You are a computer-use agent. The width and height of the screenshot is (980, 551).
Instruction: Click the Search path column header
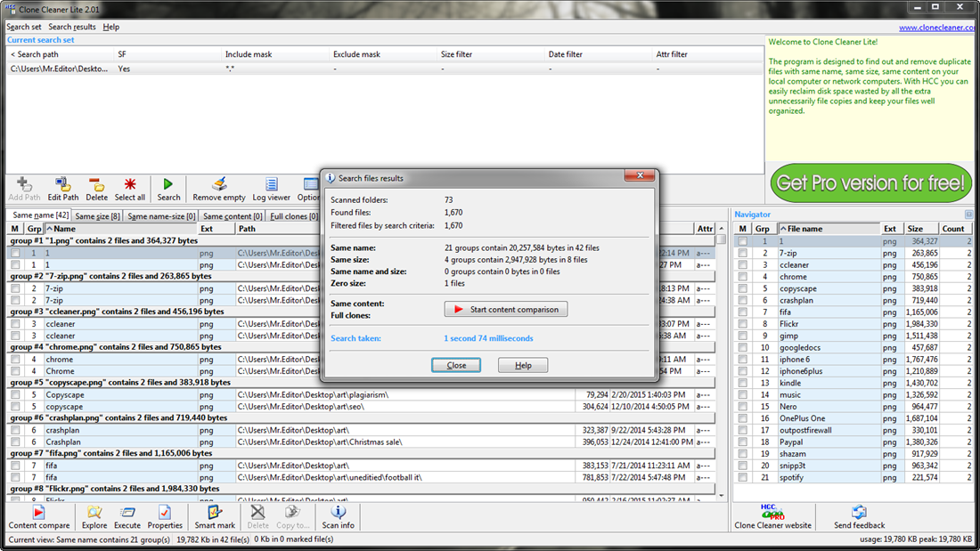60,54
